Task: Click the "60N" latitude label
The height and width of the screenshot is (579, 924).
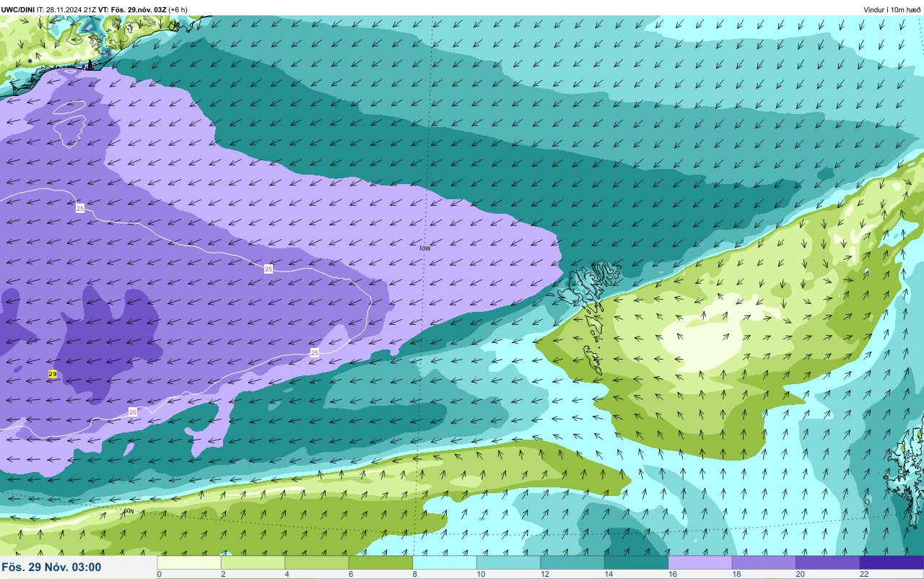Action: [x=128, y=511]
